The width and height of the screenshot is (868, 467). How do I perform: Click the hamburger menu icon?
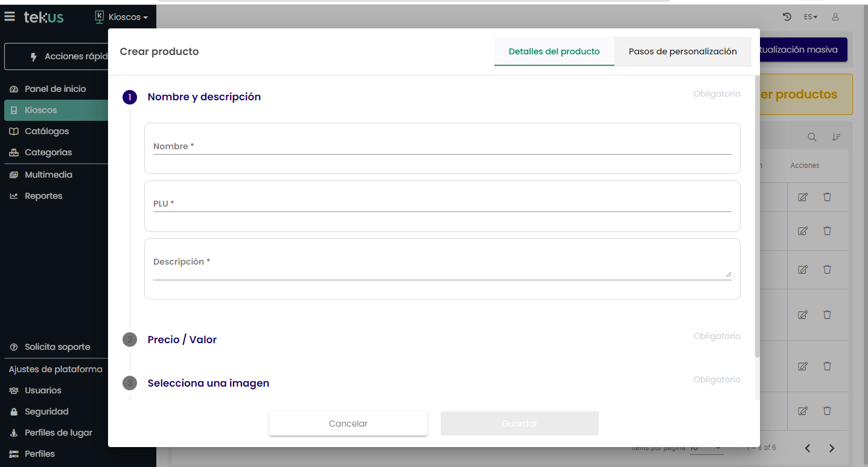9,17
